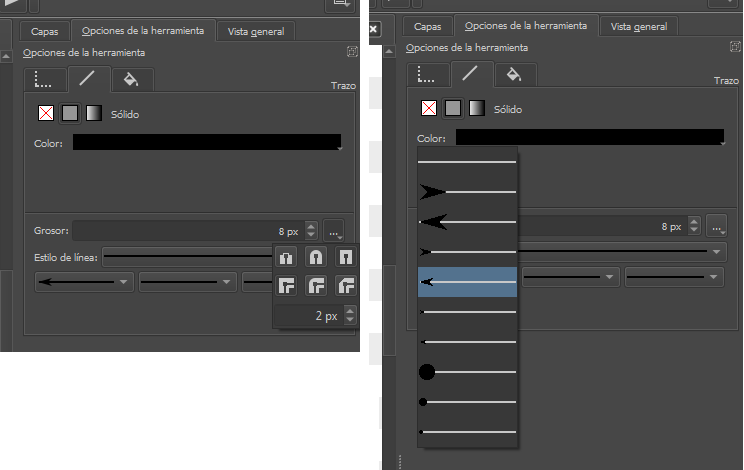This screenshot has width=744, height=470.
Task: Open fill bucket sub-tab in panel with marker list
Action: [x=515, y=74]
